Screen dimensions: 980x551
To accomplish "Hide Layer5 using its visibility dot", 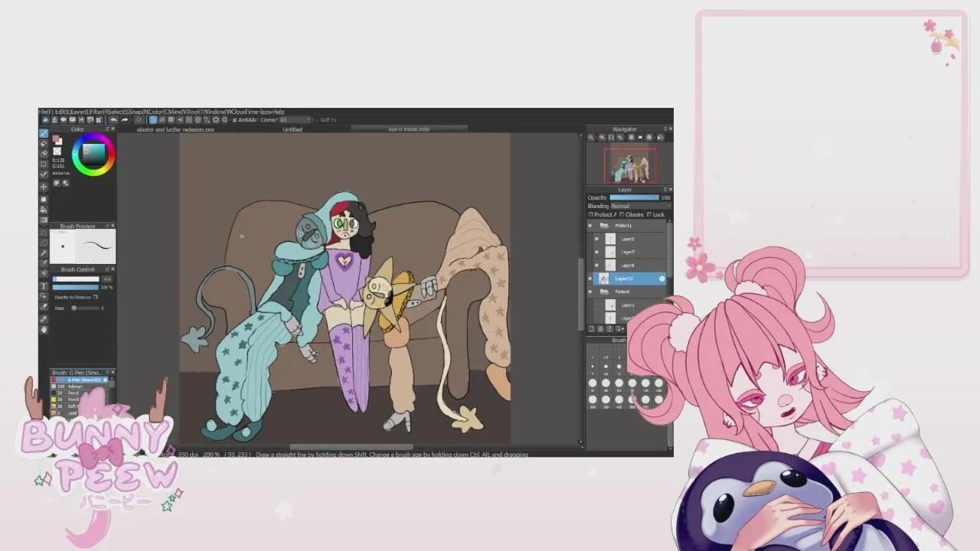I will [597, 239].
